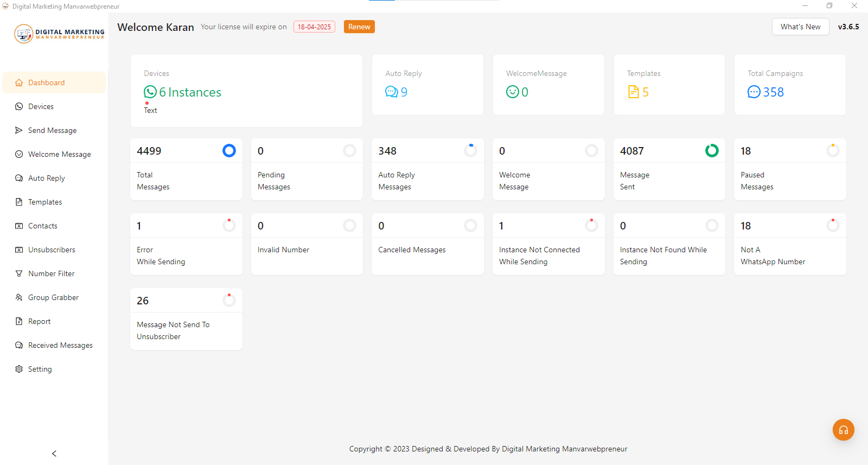The image size is (868, 465).
Task: Click the Number Filter funnel icon
Action: pyautogui.click(x=19, y=273)
